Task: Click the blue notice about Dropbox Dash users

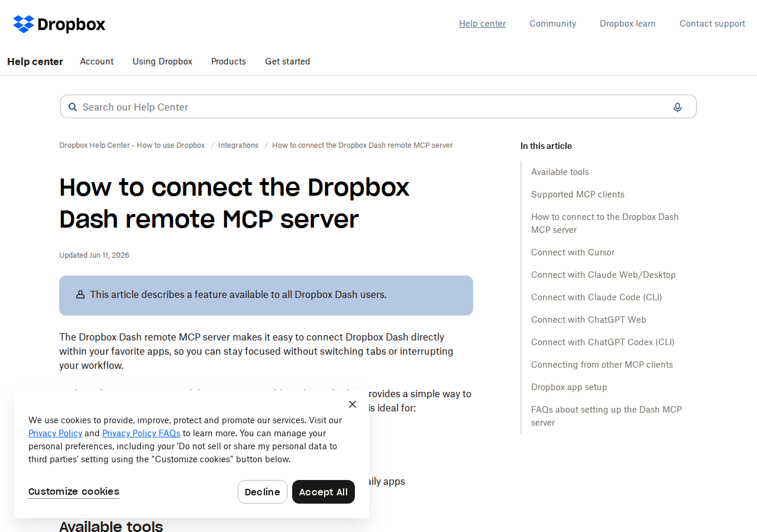Action: [266, 296]
